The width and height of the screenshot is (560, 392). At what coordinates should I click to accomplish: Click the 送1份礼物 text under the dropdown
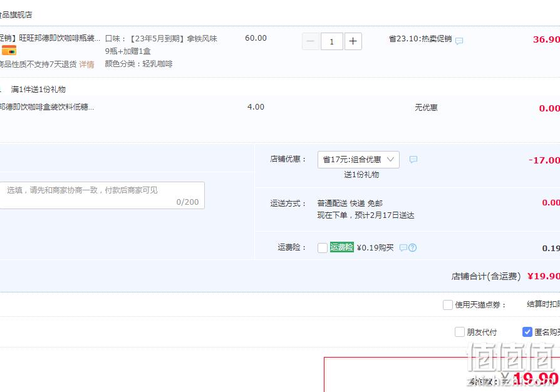(361, 175)
